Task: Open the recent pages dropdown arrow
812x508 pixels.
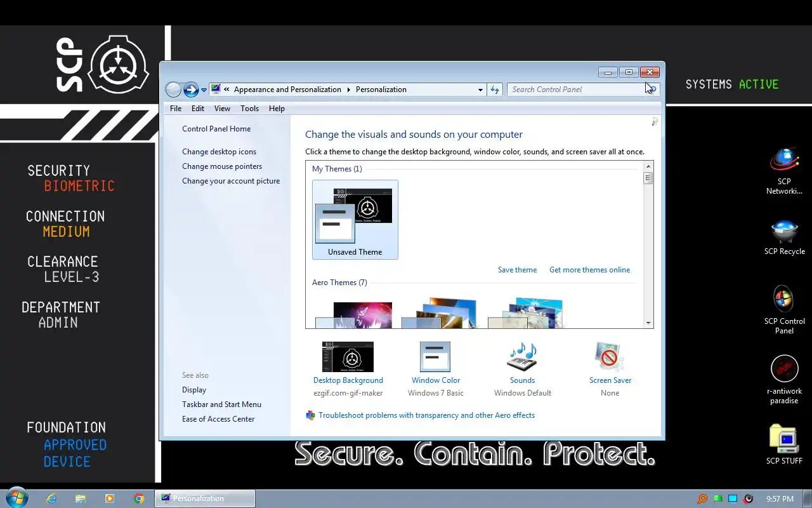Action: [x=204, y=90]
